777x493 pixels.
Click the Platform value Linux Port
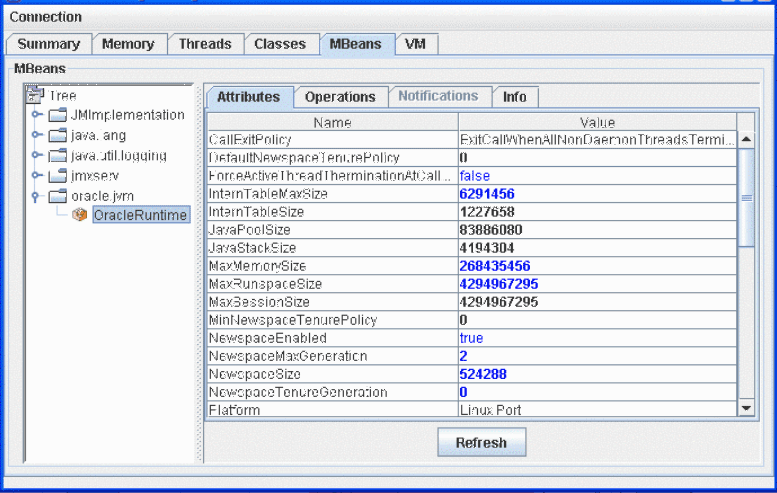click(x=491, y=410)
